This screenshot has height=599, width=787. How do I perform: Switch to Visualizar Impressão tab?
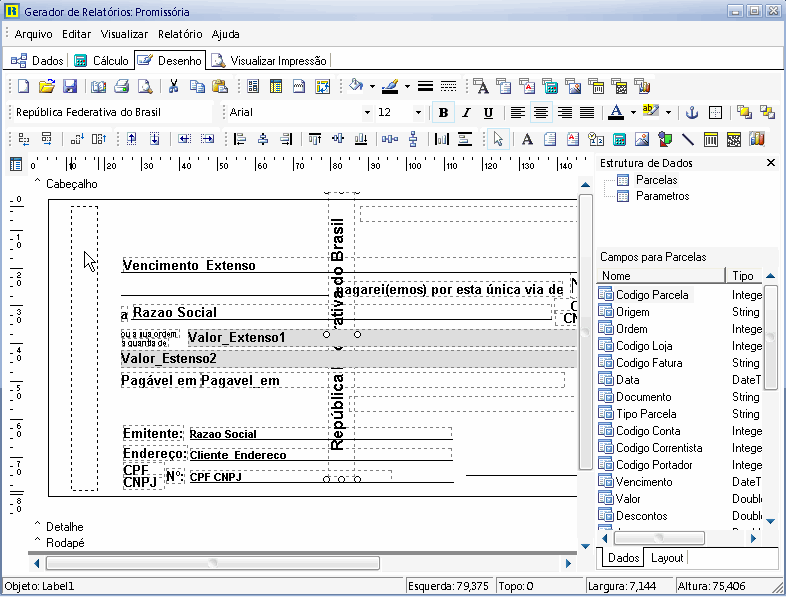[269, 61]
